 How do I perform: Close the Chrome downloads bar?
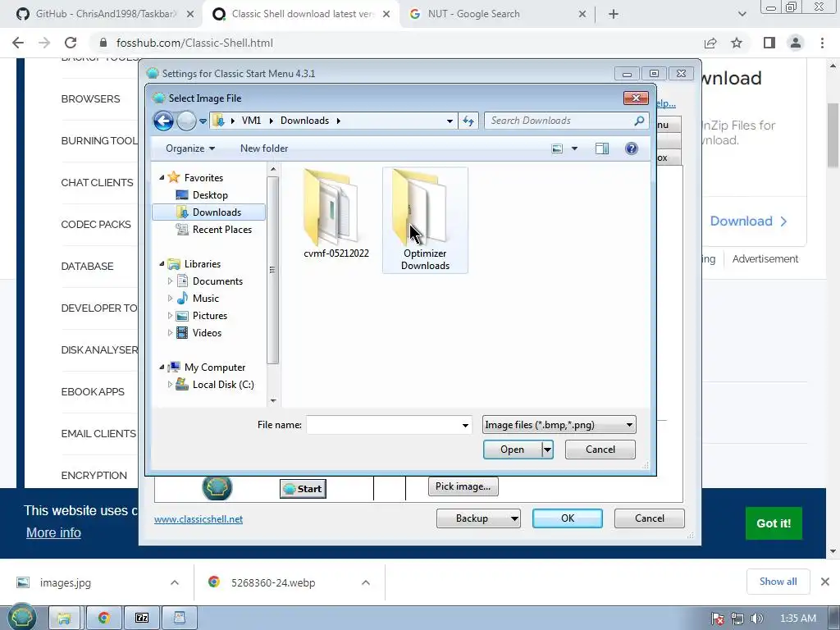[825, 582]
